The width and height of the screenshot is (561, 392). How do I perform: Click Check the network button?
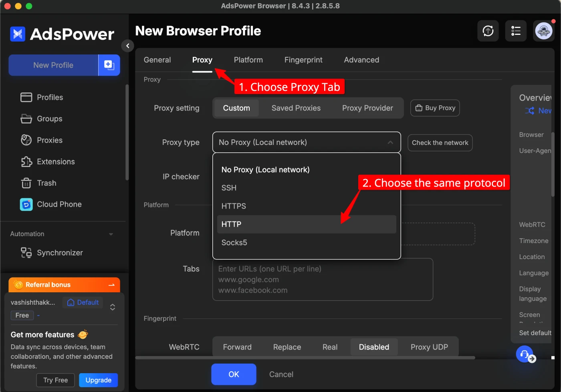tap(440, 143)
